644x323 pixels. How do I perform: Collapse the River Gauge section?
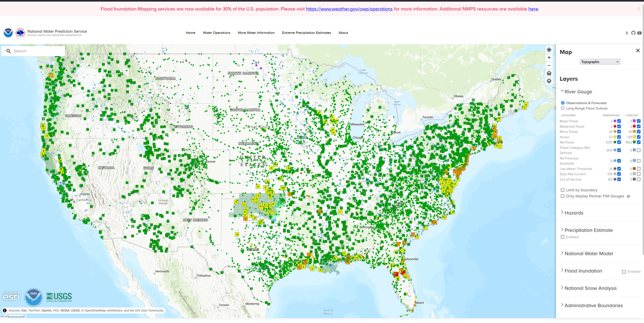[x=576, y=92]
